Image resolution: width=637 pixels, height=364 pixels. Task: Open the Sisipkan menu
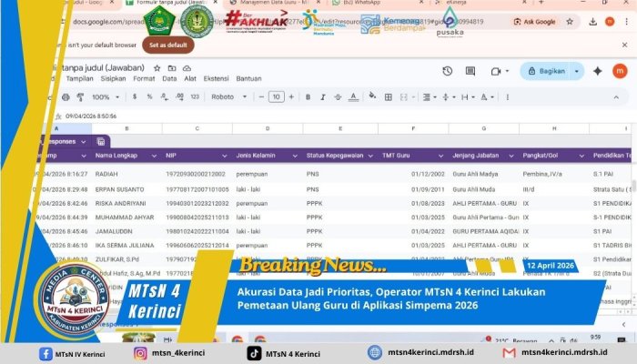point(113,79)
